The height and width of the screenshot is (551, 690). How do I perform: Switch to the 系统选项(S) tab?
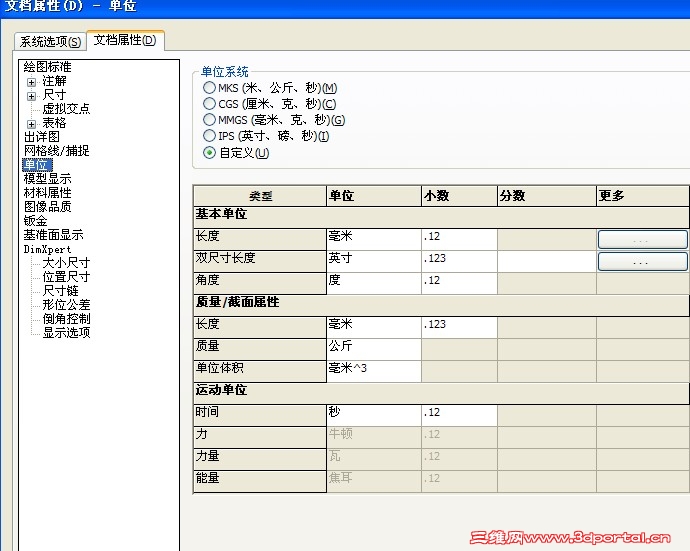50,41
